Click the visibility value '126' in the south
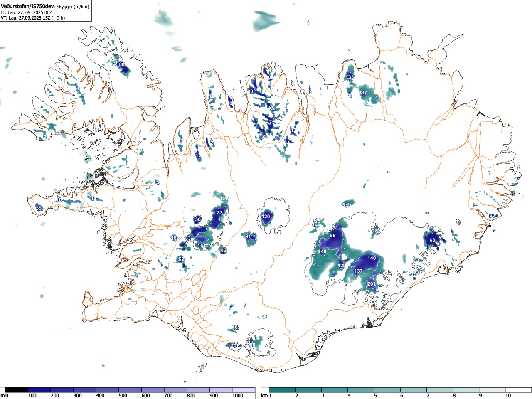Image resolution: width=532 pixels, height=399 pixels. coord(236,346)
